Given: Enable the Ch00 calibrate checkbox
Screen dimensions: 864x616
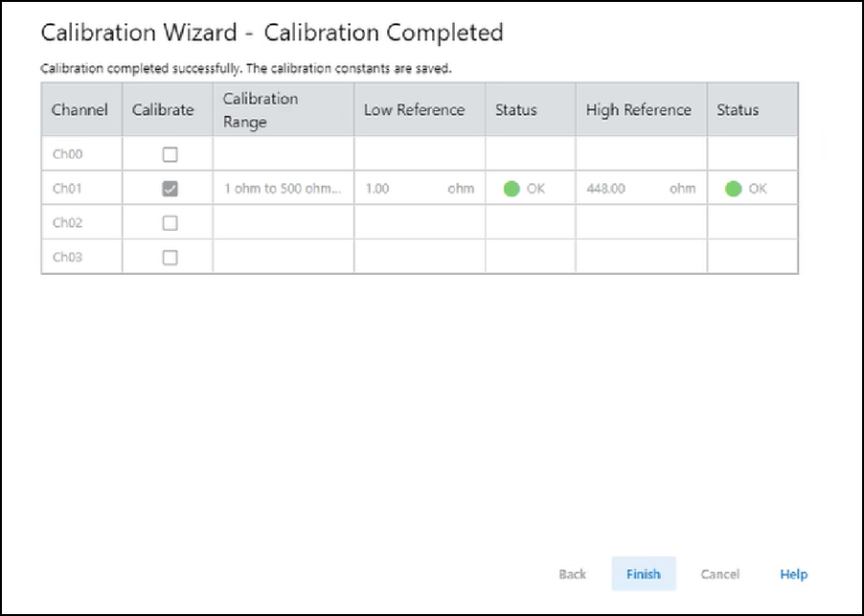Looking at the screenshot, I should point(170,154).
